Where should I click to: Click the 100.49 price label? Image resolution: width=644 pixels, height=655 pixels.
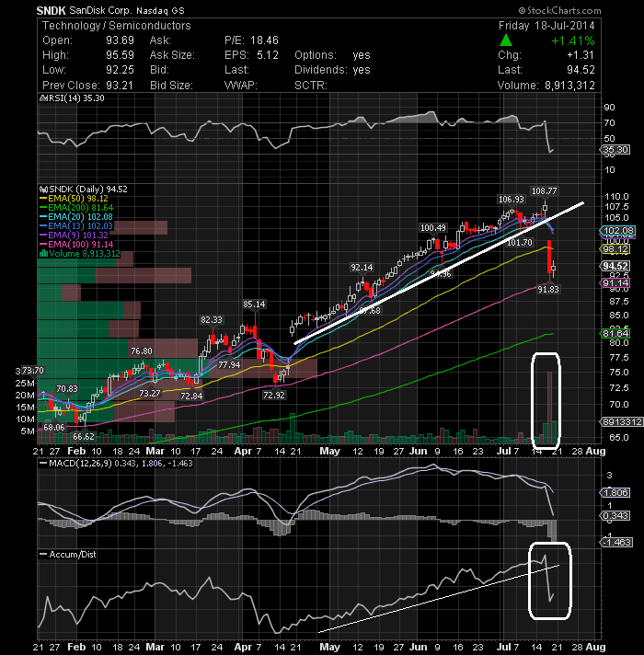coord(433,227)
